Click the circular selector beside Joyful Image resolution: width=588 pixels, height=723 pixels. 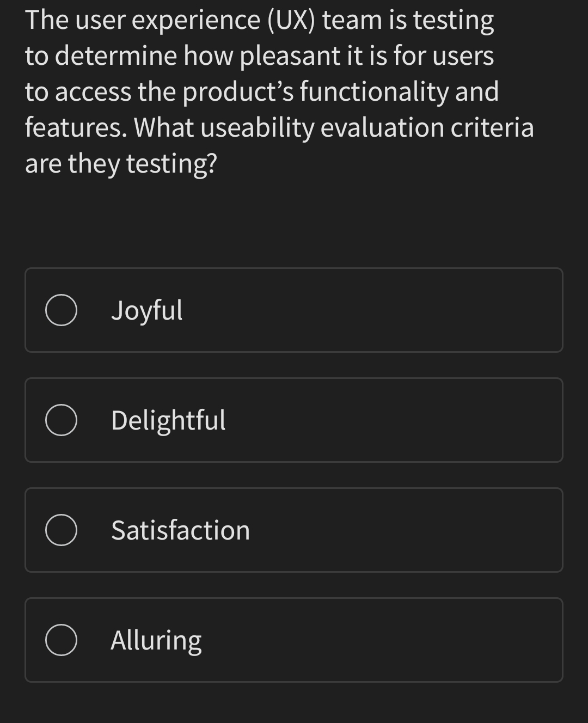pyautogui.click(x=62, y=310)
